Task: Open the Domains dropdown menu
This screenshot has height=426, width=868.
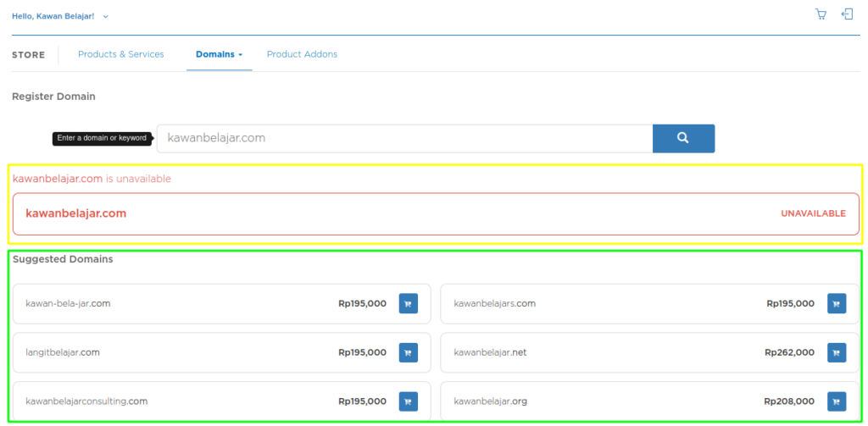Action: (x=219, y=54)
